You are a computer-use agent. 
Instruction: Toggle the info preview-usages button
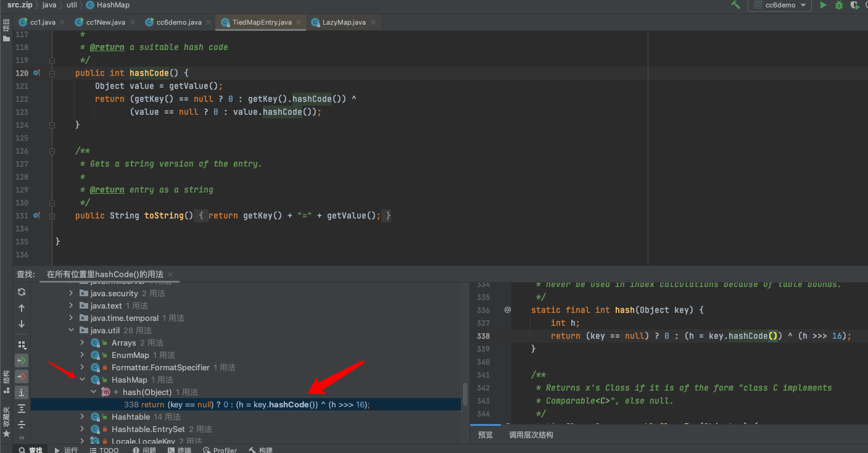[x=22, y=392]
